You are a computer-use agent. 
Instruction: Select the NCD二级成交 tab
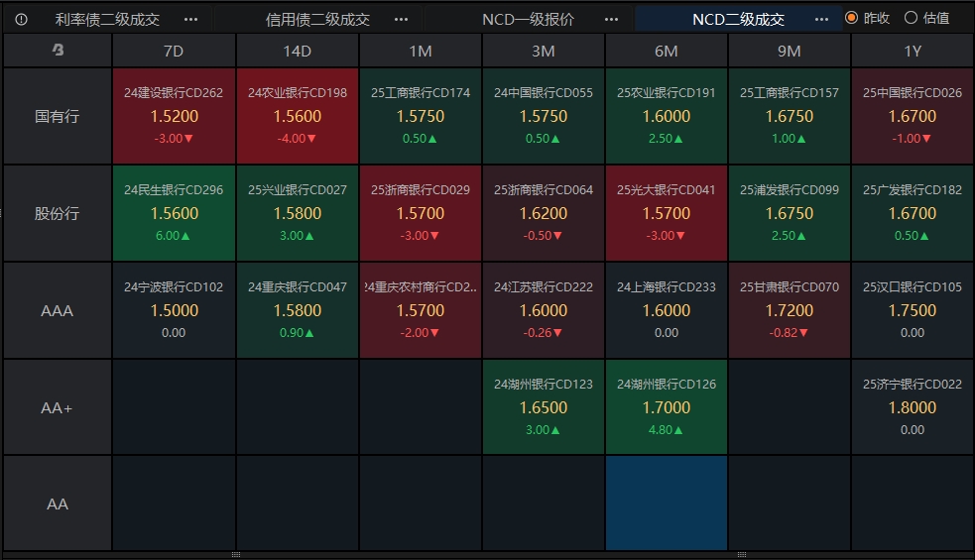point(738,19)
